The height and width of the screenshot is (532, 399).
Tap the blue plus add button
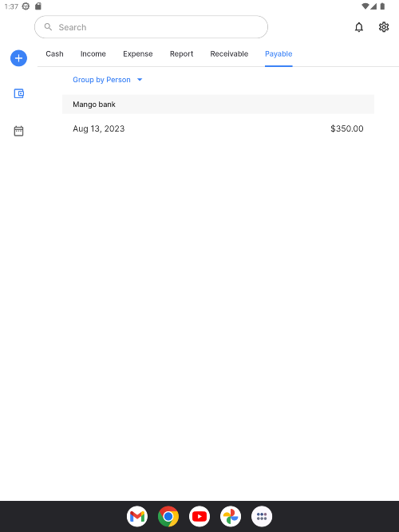coord(18,58)
